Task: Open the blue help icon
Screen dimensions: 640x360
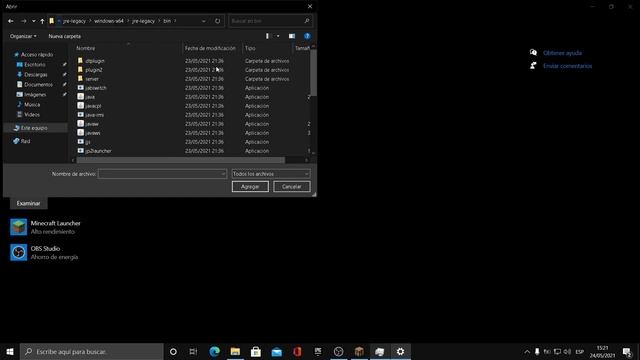Action: click(x=307, y=36)
